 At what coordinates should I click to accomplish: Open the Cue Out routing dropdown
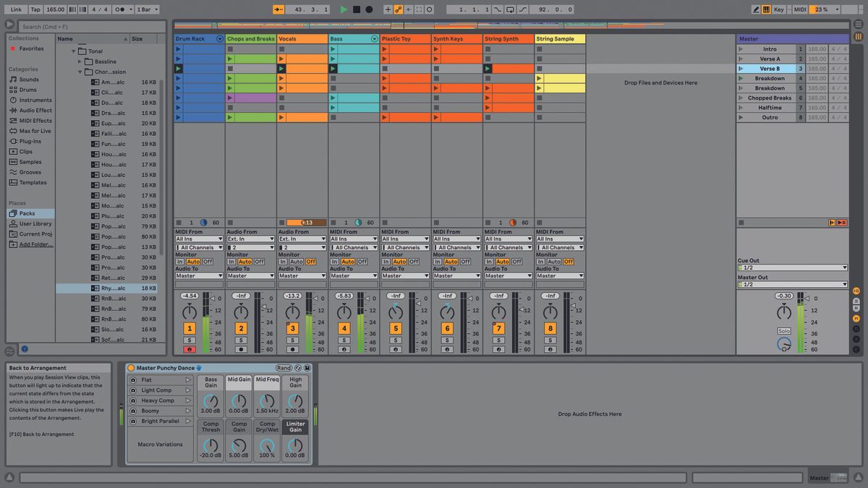click(x=792, y=267)
